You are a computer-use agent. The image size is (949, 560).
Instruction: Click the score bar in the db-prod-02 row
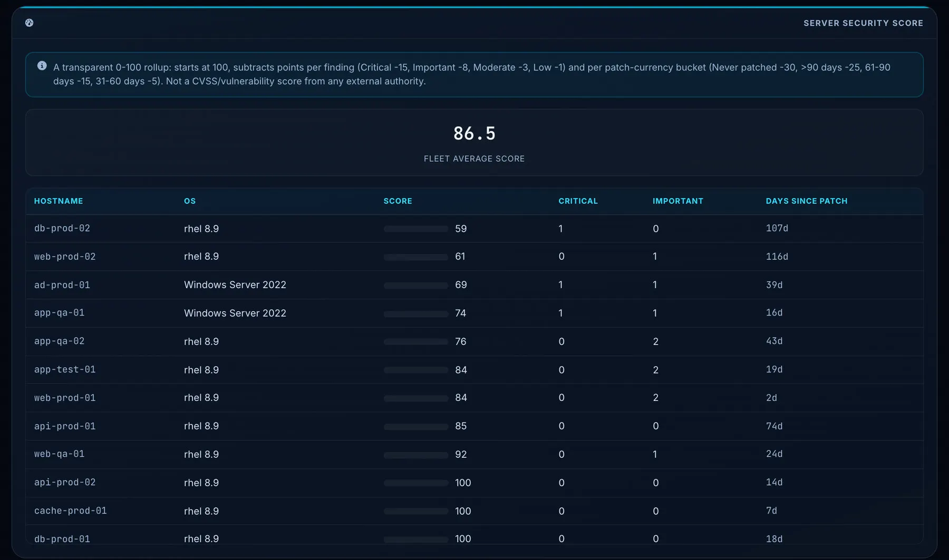(416, 229)
